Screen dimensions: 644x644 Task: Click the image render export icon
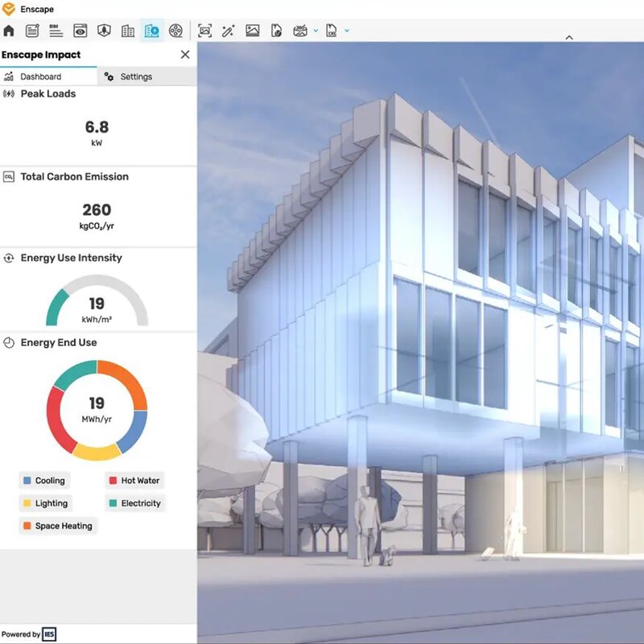click(x=252, y=31)
